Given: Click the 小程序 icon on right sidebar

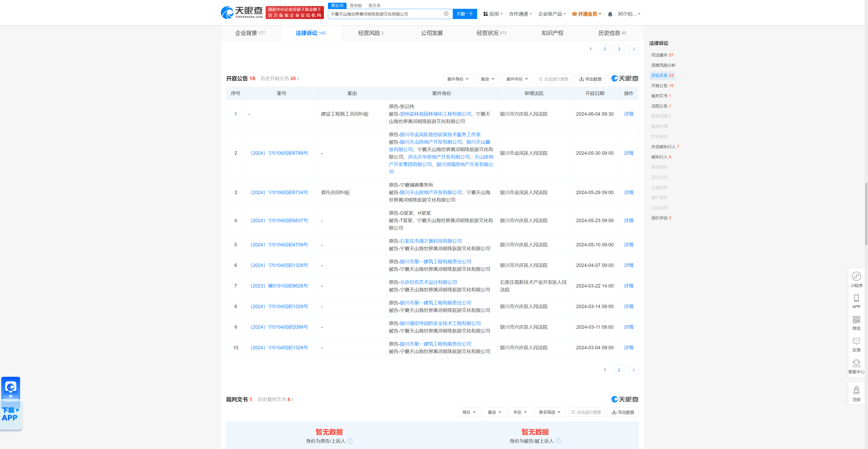Looking at the screenshot, I should tap(856, 276).
